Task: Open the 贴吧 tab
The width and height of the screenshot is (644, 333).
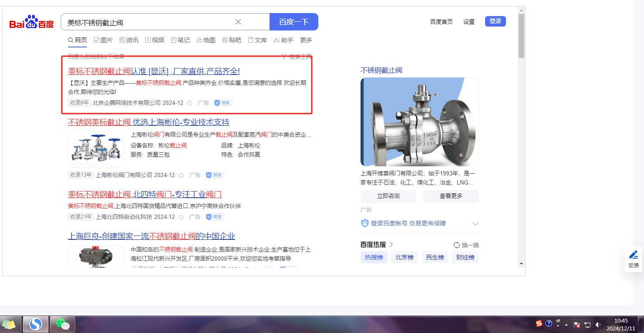Action: click(232, 40)
